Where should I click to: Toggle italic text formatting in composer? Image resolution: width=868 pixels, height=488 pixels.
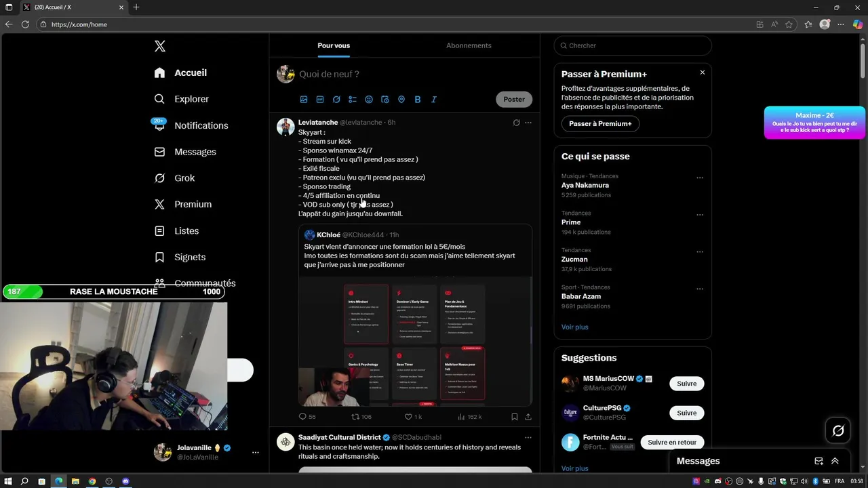point(434,100)
